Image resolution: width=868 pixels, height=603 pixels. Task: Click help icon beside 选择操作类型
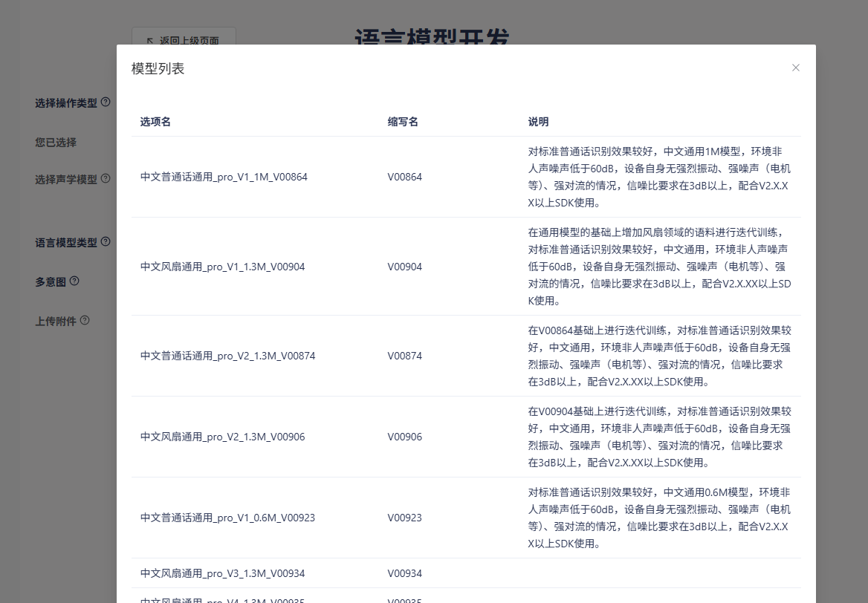106,102
